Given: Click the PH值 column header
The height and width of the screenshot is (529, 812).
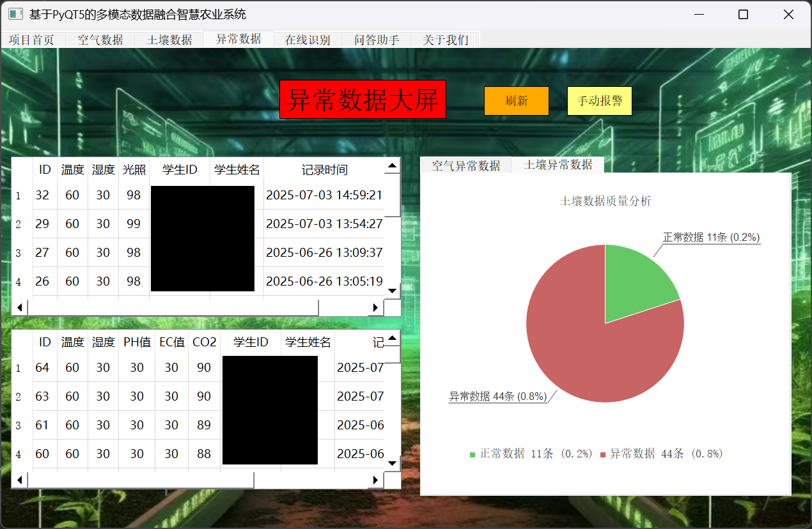Looking at the screenshot, I should [x=137, y=342].
